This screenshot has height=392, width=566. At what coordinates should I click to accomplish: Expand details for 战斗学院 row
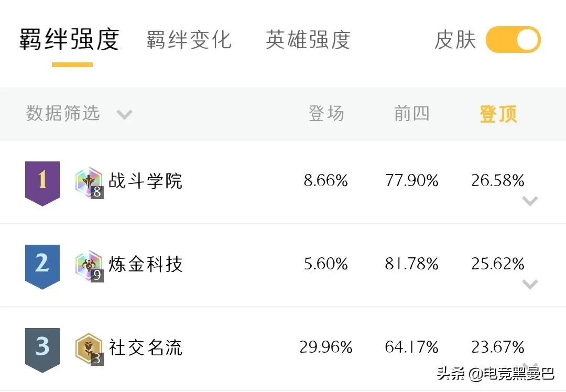[x=531, y=201]
